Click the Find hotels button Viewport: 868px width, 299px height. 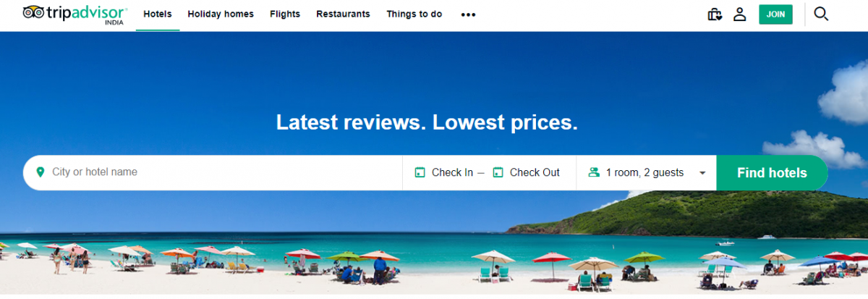[772, 173]
